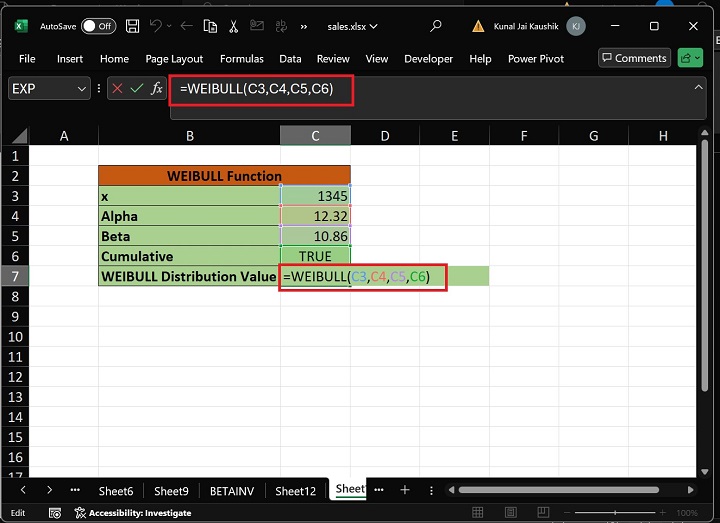Click the Copy icon in quick access toolbar
720x523 pixels.
click(x=210, y=26)
